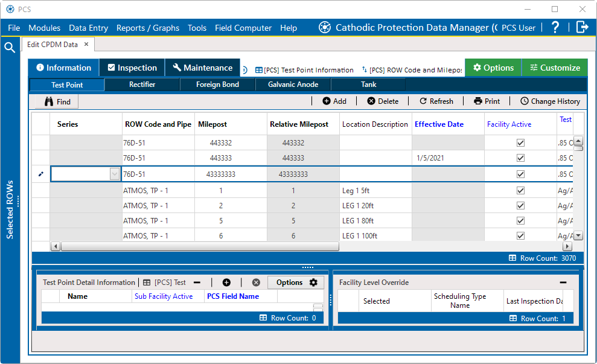The width and height of the screenshot is (597, 364).
Task: Click the circled X icon in detail panel
Action: (x=256, y=282)
